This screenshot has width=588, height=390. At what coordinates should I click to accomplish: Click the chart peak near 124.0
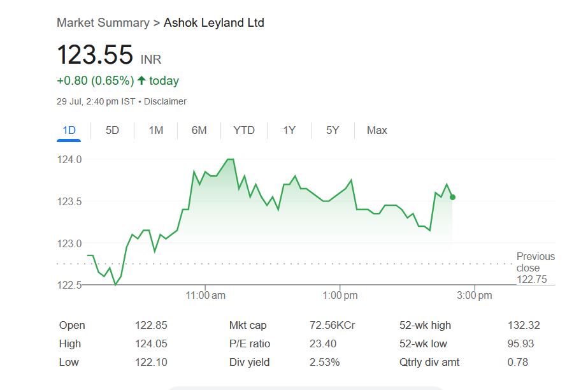pyautogui.click(x=229, y=159)
